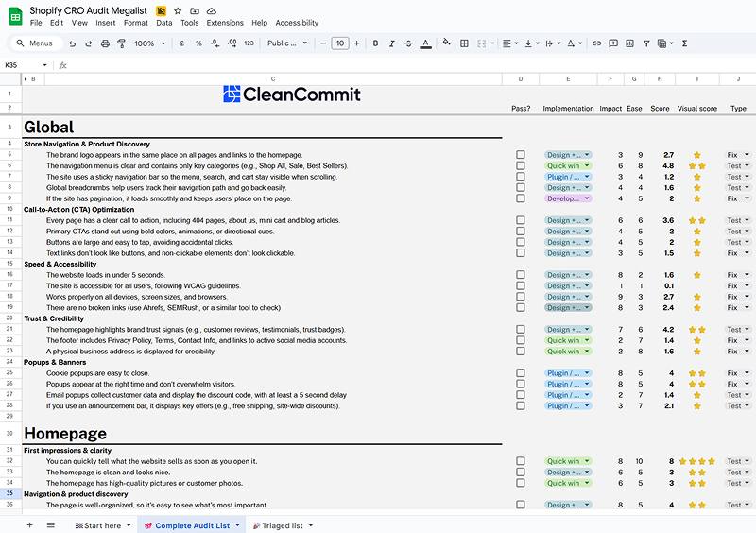Image resolution: width=756 pixels, height=533 pixels.
Task: Open Quick win dropdown in navigation menu row
Action: pos(567,165)
